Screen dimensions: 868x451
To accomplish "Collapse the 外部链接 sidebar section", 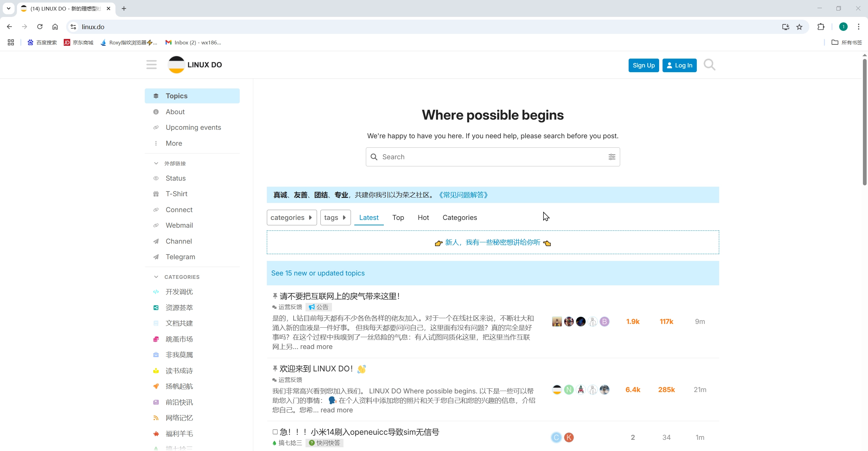I will click(156, 163).
